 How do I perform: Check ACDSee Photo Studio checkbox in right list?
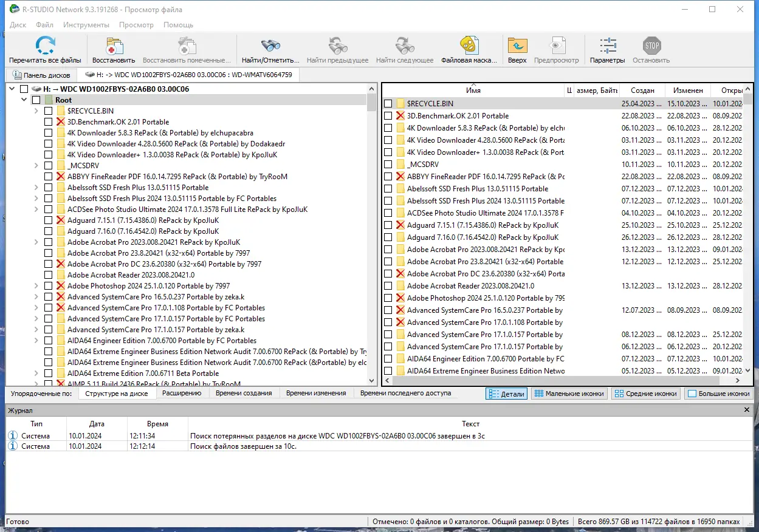(388, 213)
